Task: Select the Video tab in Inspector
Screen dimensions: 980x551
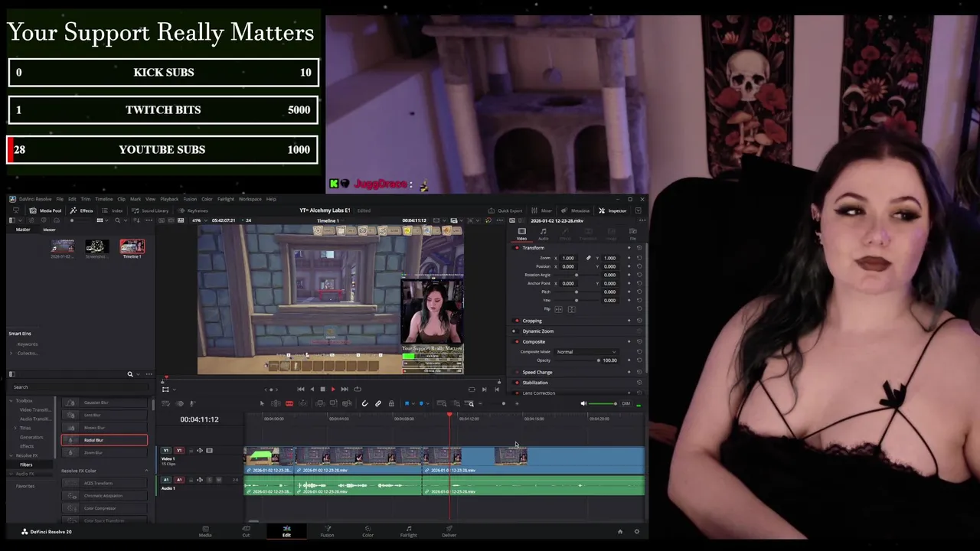Action: [x=521, y=233]
